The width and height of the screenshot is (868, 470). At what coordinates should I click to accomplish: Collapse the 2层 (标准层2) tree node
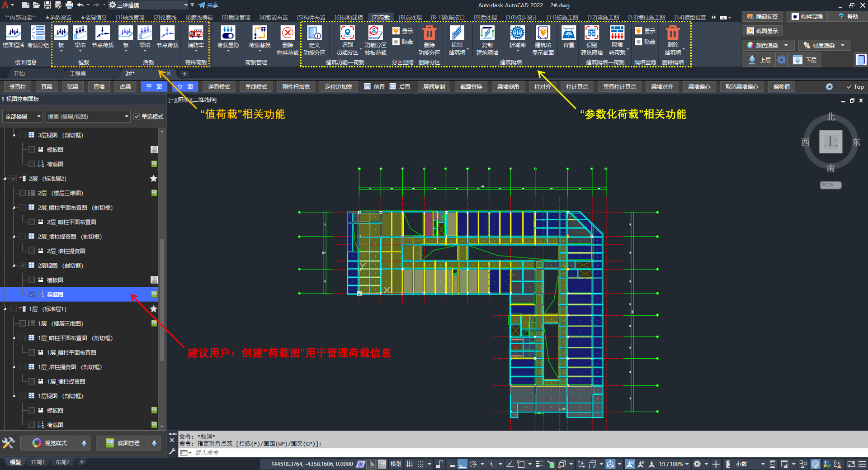coord(5,179)
